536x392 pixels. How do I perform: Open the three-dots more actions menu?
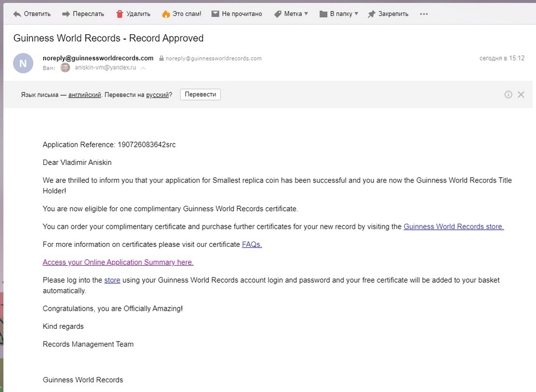click(424, 14)
